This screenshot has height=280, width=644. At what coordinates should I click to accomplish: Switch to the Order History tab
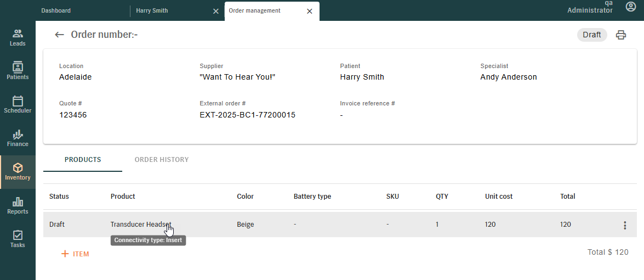161,160
